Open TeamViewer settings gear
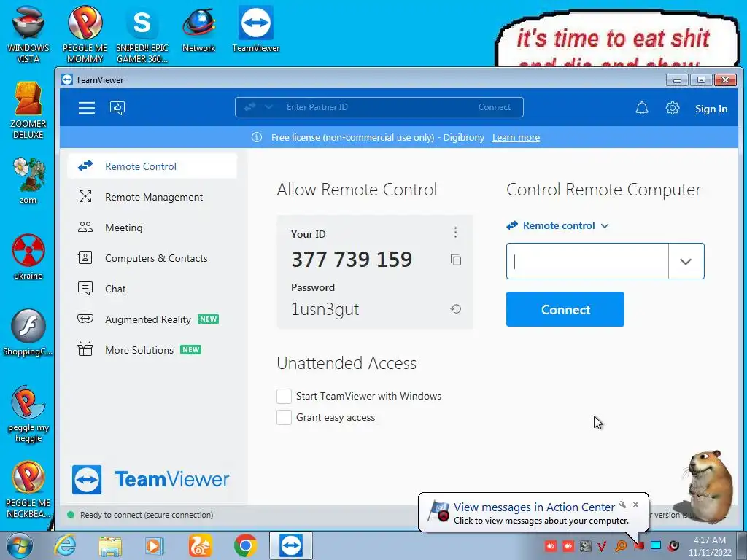This screenshot has height=560, width=747. pos(672,108)
